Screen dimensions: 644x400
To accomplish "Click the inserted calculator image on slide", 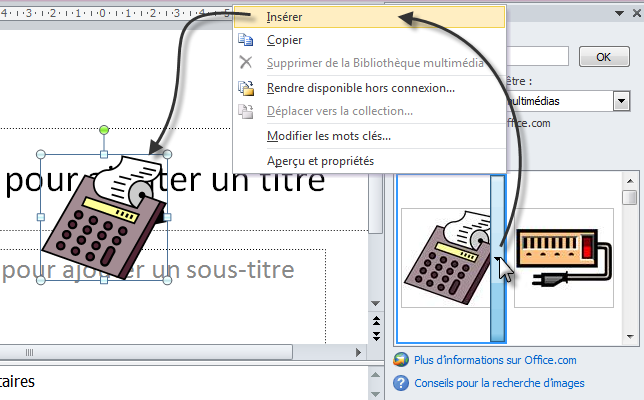I will pos(104,217).
